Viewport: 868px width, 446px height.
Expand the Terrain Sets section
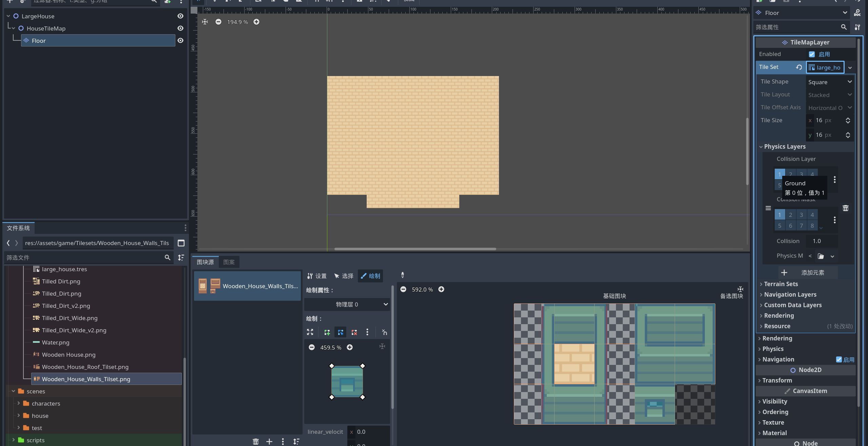[x=780, y=284]
